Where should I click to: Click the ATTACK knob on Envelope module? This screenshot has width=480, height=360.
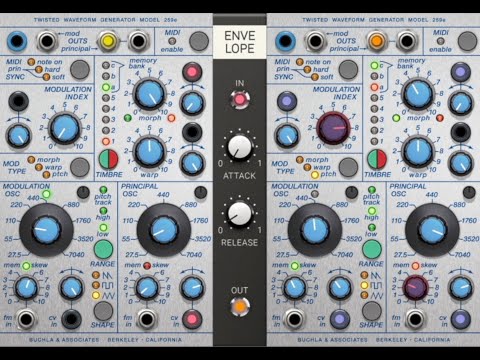click(239, 147)
